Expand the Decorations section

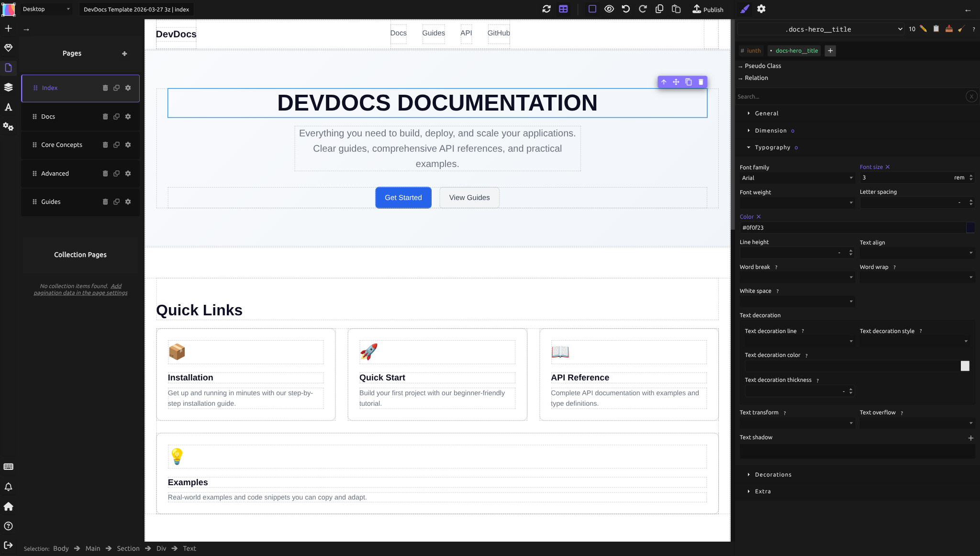point(772,474)
